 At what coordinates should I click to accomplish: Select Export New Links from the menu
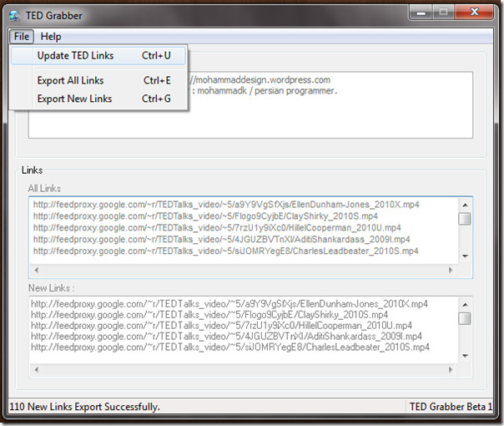98,99
